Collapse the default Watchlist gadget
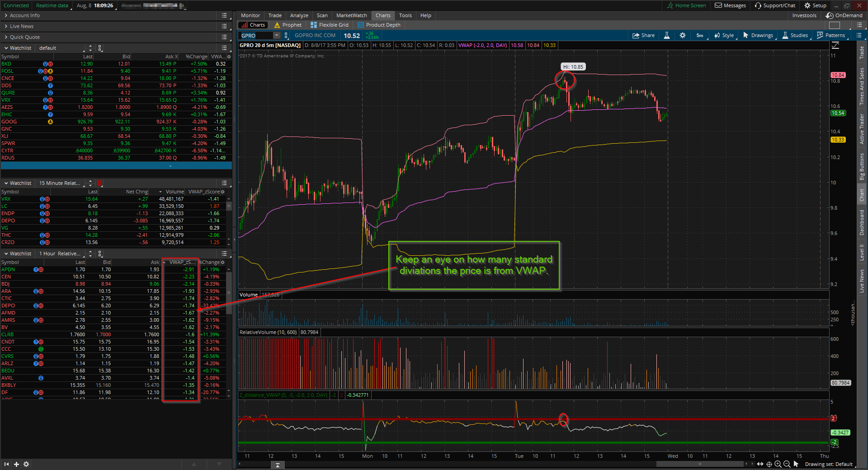This screenshot has width=868, height=470. click(x=6, y=48)
